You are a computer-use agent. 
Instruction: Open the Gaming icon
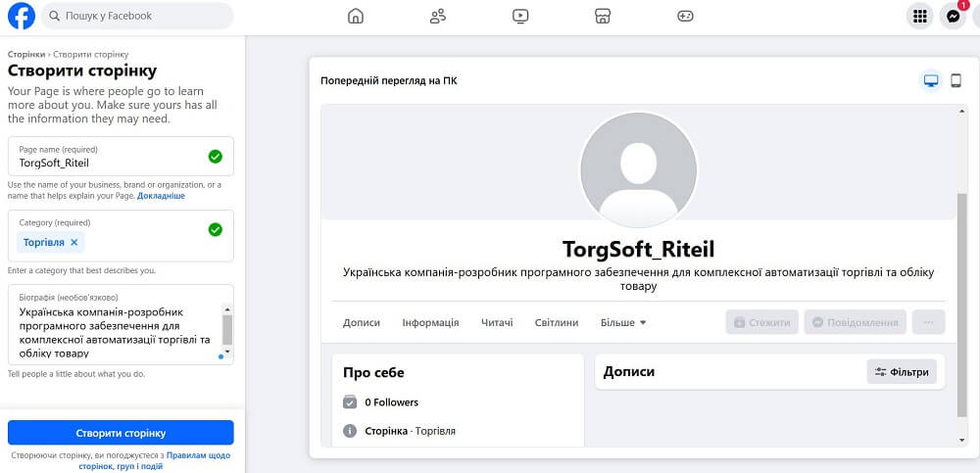pyautogui.click(x=686, y=16)
